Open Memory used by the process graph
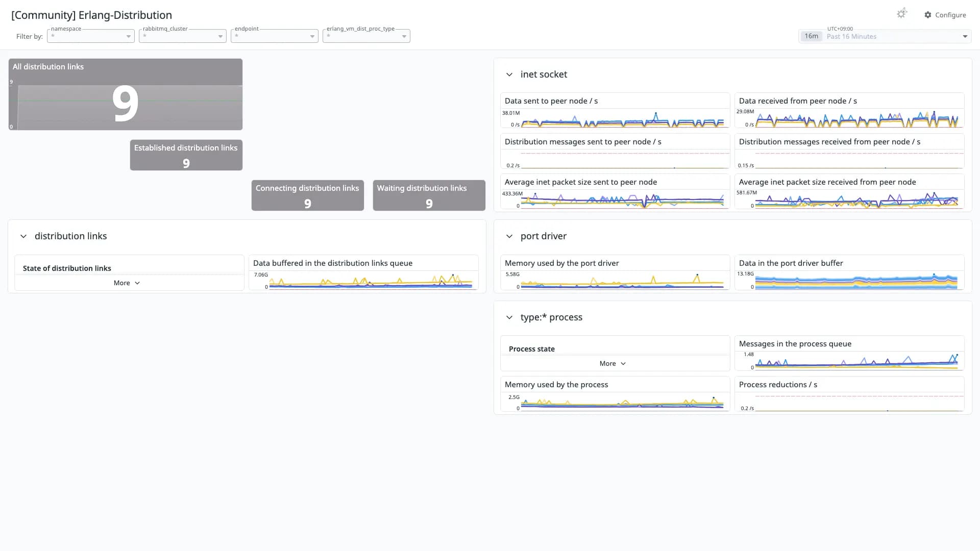The height and width of the screenshot is (551, 980). 615,394
